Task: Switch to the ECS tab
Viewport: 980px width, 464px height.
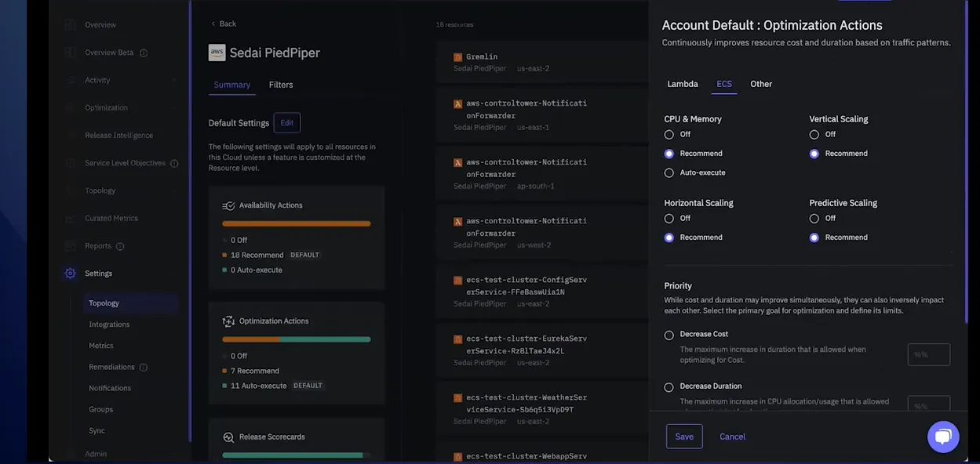Action: (724, 84)
